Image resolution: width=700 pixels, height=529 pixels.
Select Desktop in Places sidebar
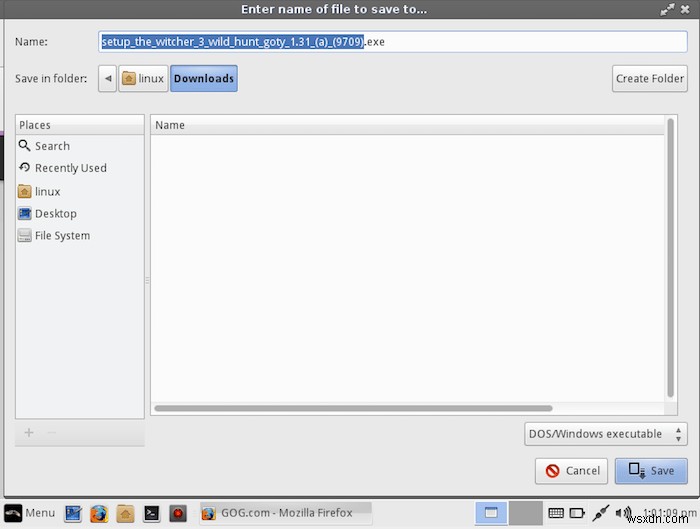tap(79, 213)
